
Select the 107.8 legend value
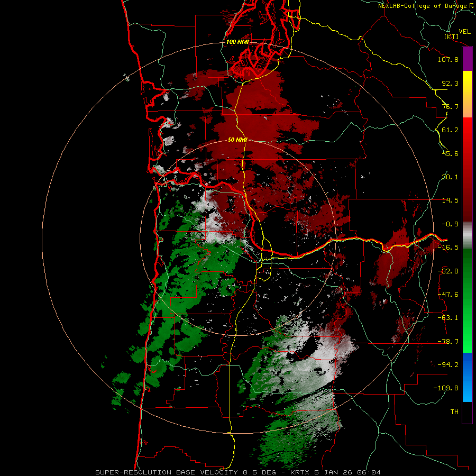pyautogui.click(x=448, y=59)
